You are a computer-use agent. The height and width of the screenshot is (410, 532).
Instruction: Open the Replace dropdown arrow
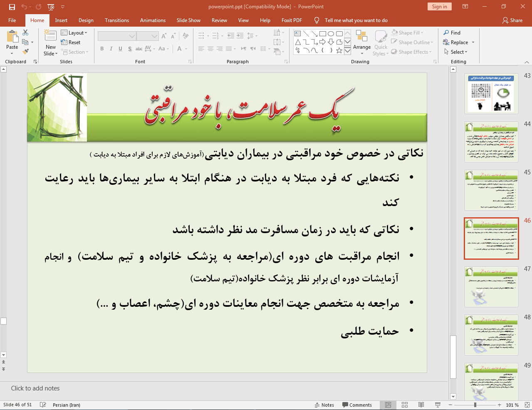[x=473, y=42]
